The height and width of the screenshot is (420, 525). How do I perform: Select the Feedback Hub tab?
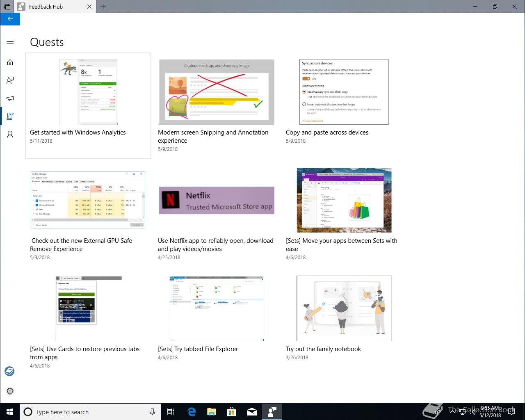(x=55, y=7)
